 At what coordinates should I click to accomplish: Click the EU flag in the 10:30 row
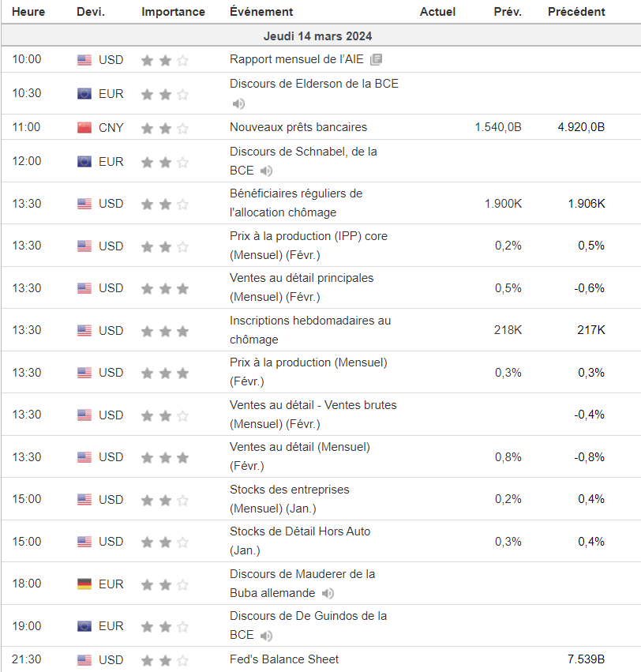pyautogui.click(x=84, y=94)
